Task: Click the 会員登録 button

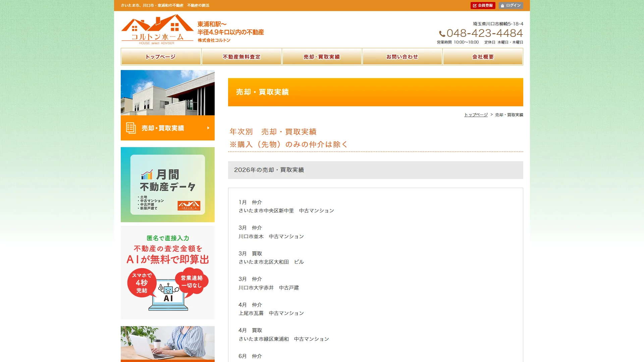Action: [x=483, y=5]
